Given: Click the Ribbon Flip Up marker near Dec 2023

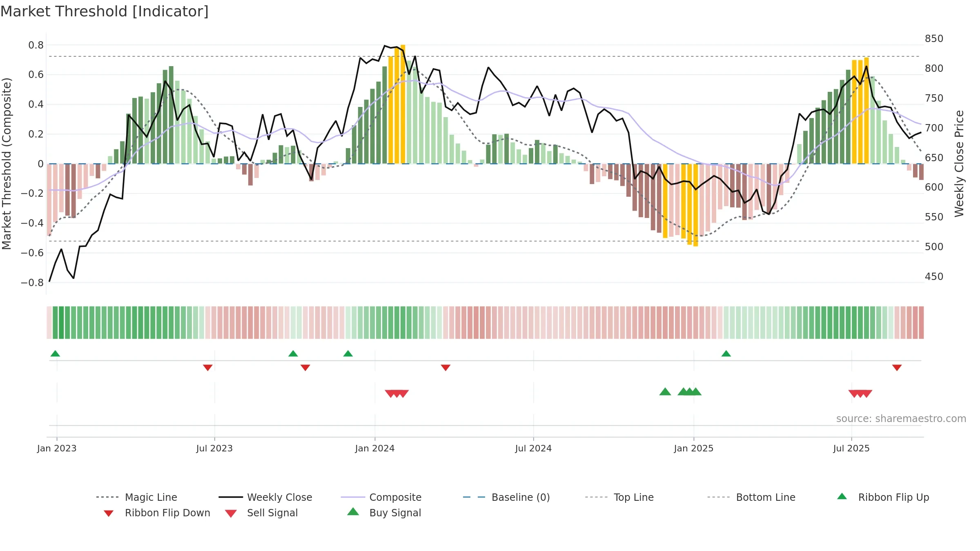Looking at the screenshot, I should (348, 353).
